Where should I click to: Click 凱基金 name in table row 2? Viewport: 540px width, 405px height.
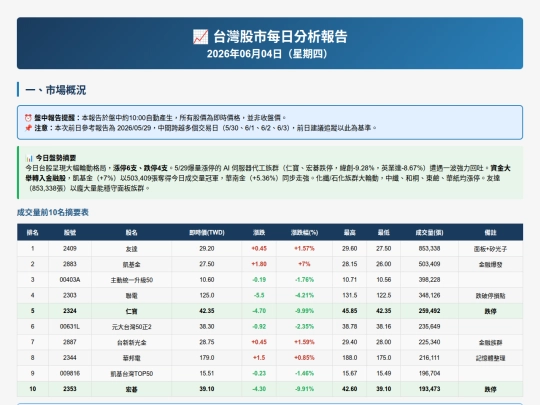point(132,264)
